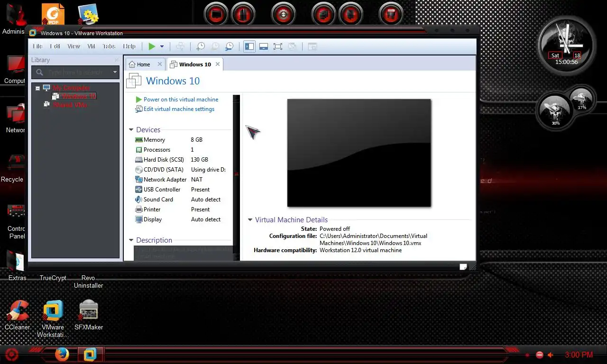Viewport: 607px width, 364px height.
Task: Click the Network Adapter device icon
Action: coord(139,180)
